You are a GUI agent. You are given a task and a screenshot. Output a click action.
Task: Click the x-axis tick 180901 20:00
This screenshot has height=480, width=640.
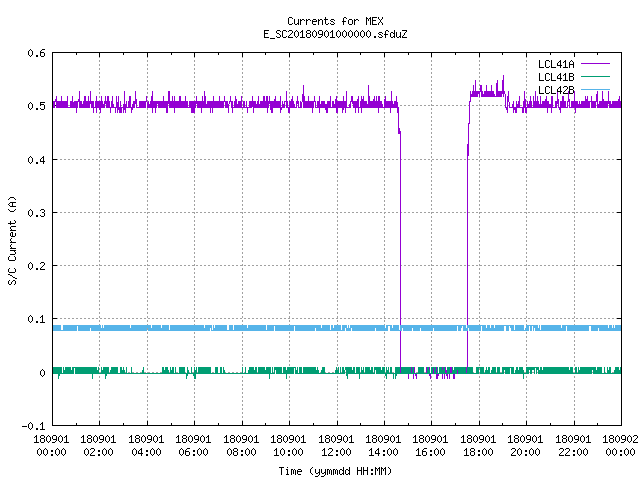525,446
